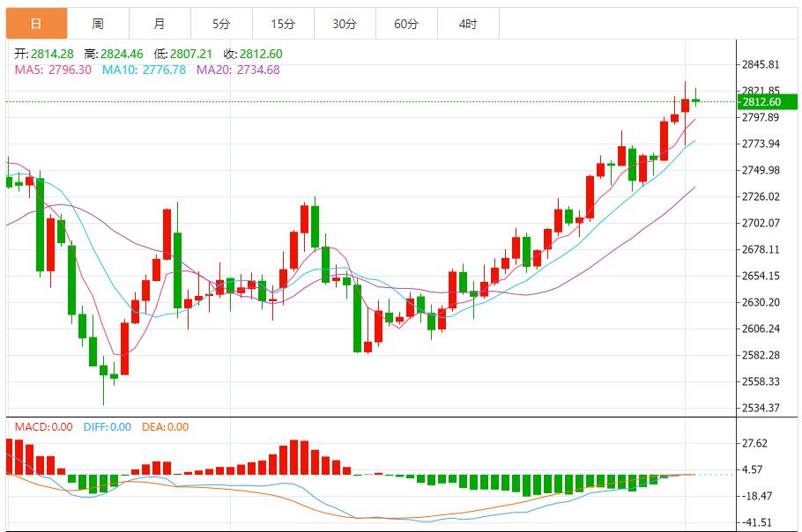Switch to the 60分 timeframe tab
The width and height of the screenshot is (802, 532).
[x=406, y=24]
